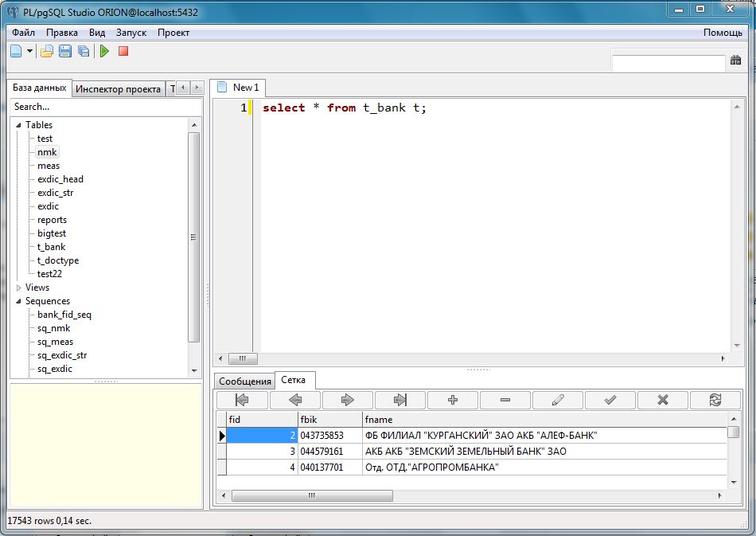Expand the Views tree node
756x536 pixels.
[18, 288]
